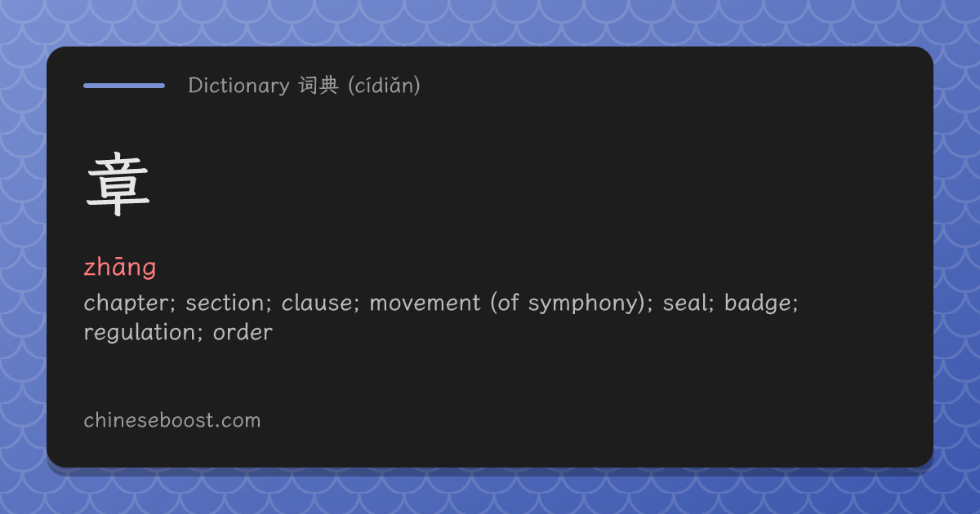Viewport: 980px width, 514px height.
Task: Click the blue accent line in header
Action: tap(124, 85)
